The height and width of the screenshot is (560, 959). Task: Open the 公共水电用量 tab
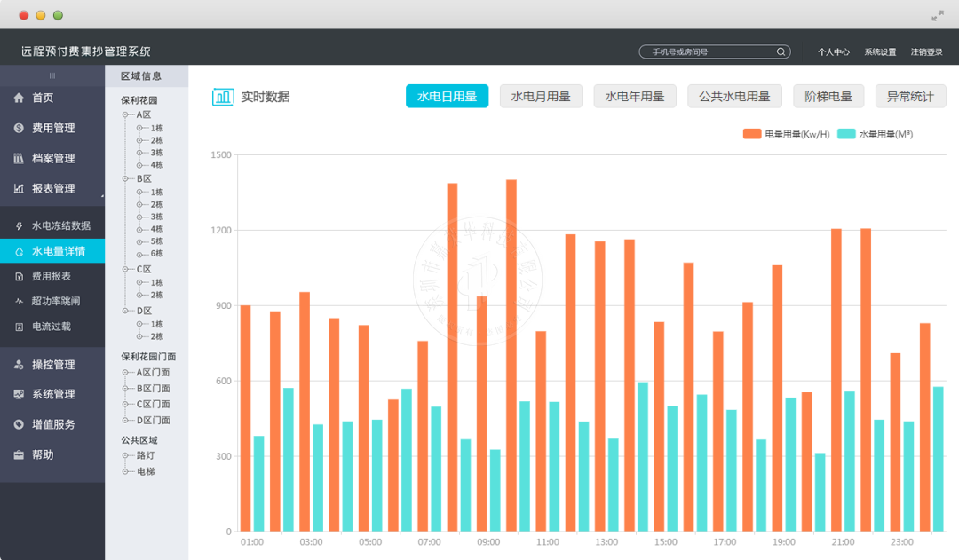coord(734,96)
